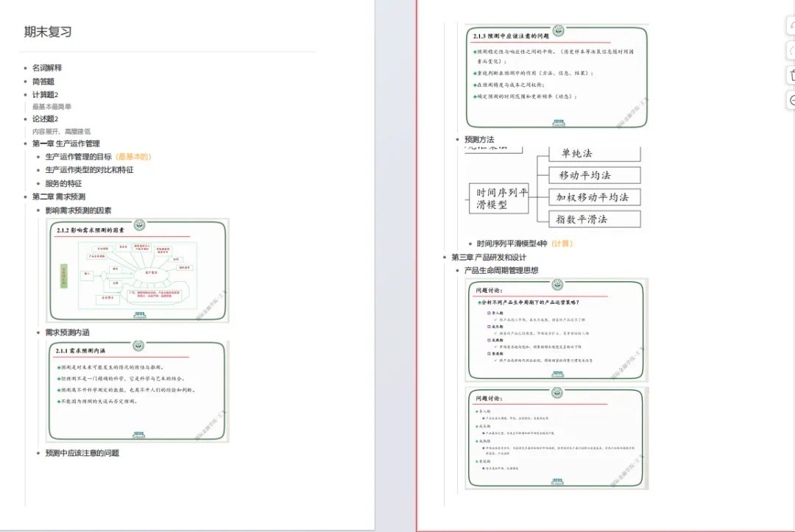Click the 加权移动平均法 box in diagram
This screenshot has height=532, width=795.
pyautogui.click(x=595, y=197)
